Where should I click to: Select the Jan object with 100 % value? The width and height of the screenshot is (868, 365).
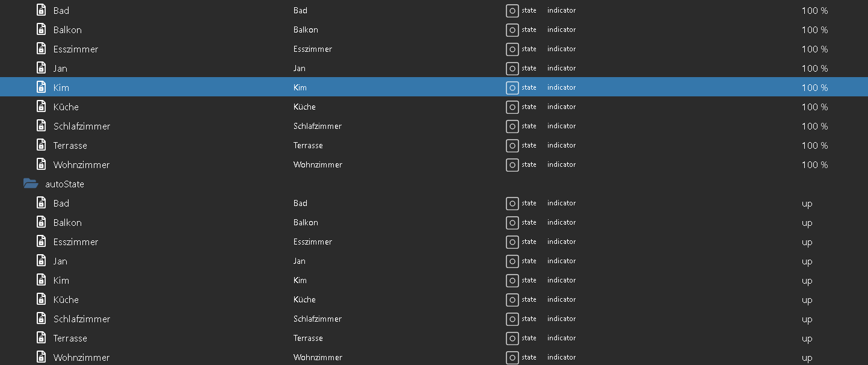[60, 68]
